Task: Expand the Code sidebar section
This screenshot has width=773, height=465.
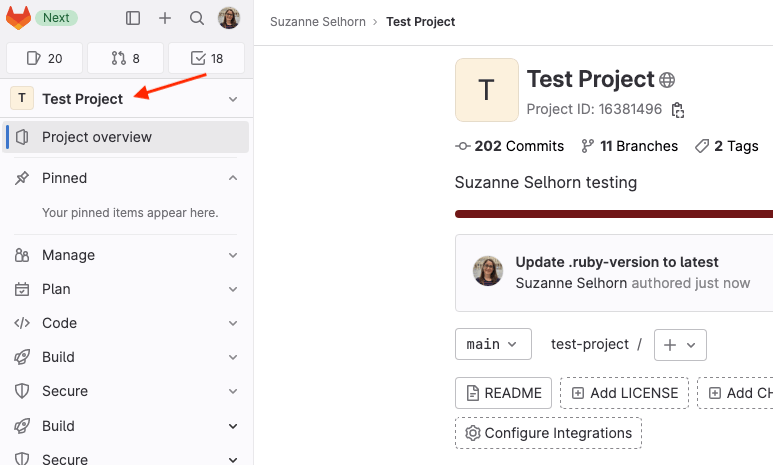Action: [125, 323]
